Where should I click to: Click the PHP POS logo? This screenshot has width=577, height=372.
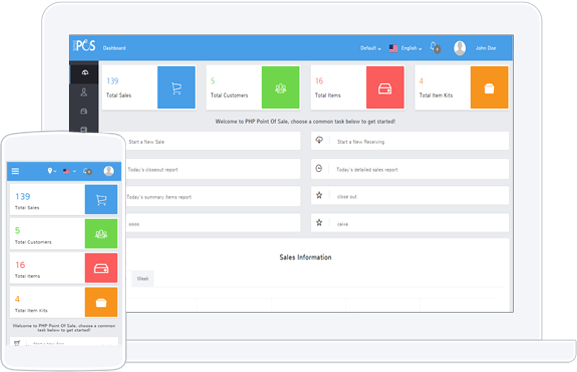click(x=85, y=45)
